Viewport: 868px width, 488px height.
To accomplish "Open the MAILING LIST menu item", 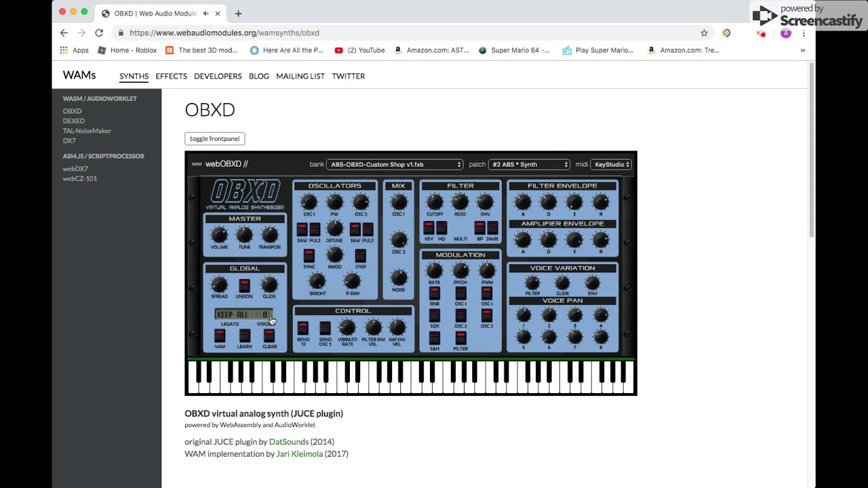I will point(300,76).
